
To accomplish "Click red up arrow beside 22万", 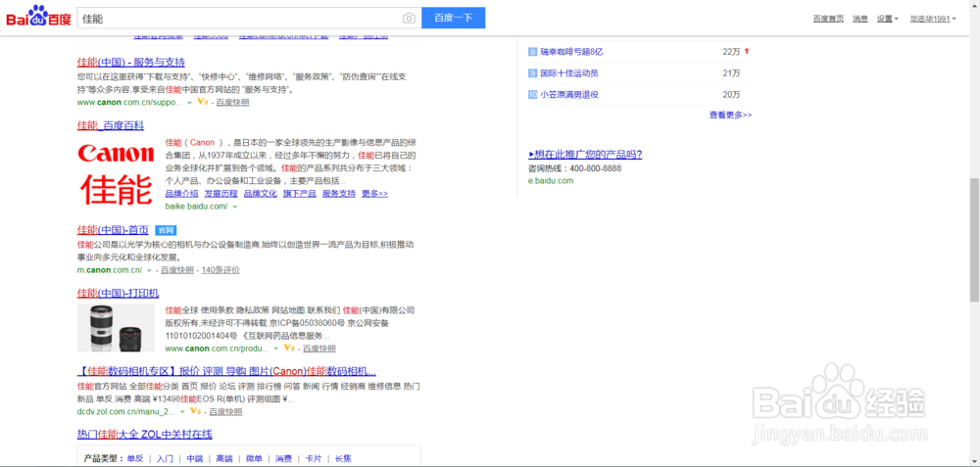I will (746, 51).
